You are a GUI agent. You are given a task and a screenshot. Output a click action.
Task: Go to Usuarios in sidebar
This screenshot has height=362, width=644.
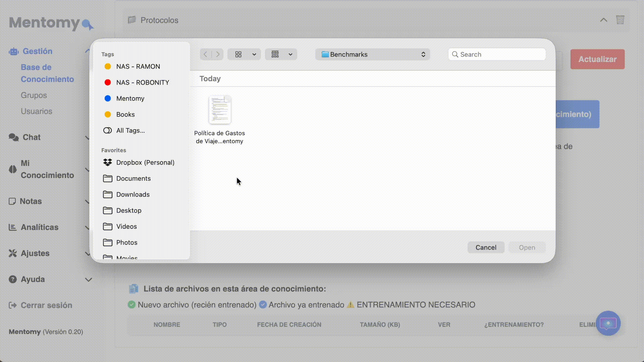click(36, 111)
